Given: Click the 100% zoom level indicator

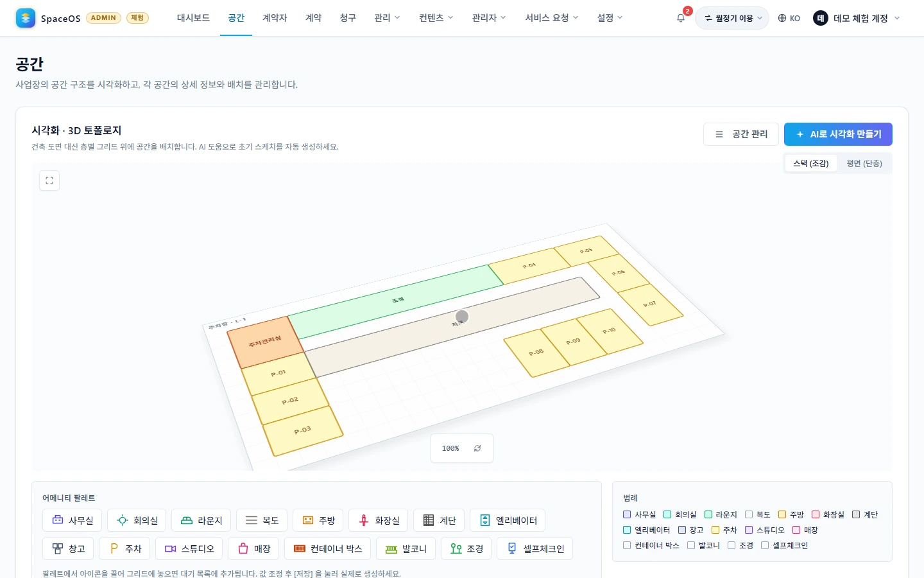Looking at the screenshot, I should (450, 448).
